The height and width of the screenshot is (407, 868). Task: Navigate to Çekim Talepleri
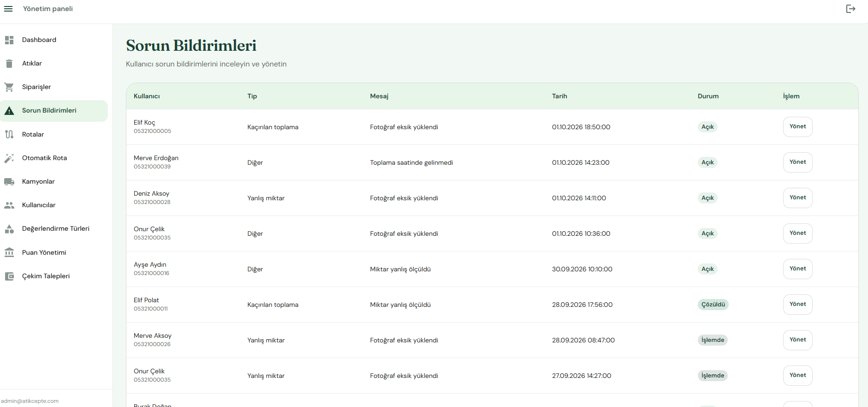pyautogui.click(x=54, y=276)
